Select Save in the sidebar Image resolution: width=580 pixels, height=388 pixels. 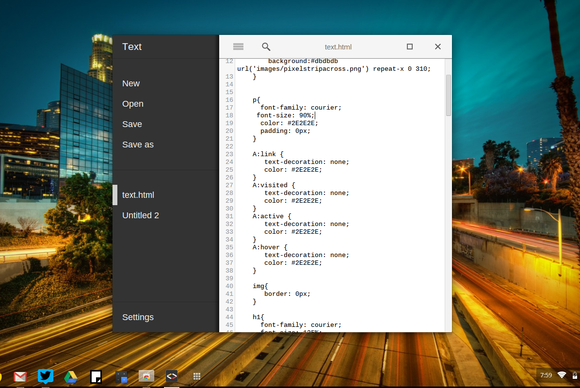tap(132, 124)
